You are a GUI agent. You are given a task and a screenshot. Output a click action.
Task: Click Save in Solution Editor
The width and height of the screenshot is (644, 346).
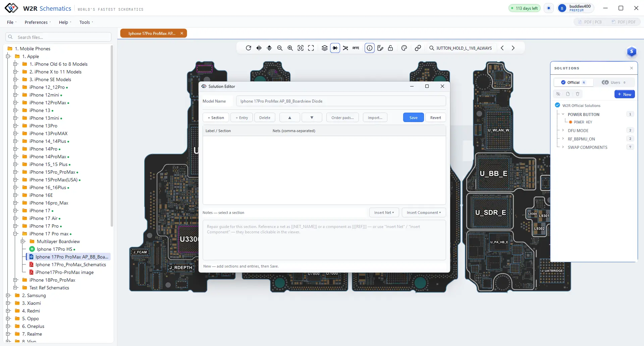pos(414,118)
